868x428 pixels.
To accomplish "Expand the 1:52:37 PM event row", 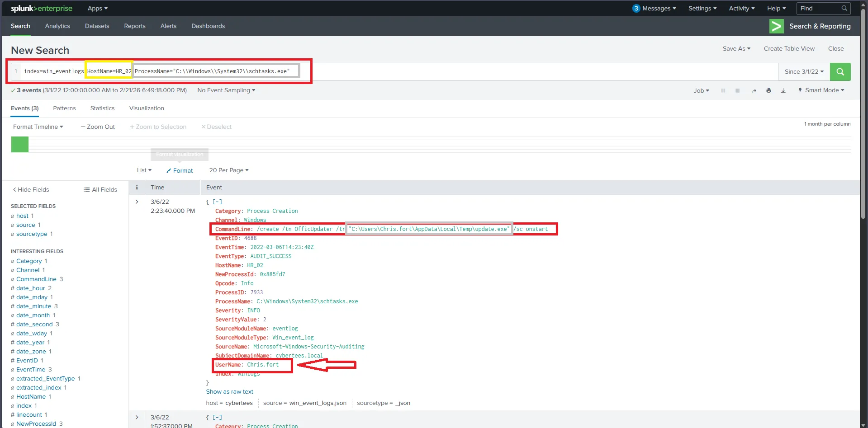I will click(x=137, y=418).
